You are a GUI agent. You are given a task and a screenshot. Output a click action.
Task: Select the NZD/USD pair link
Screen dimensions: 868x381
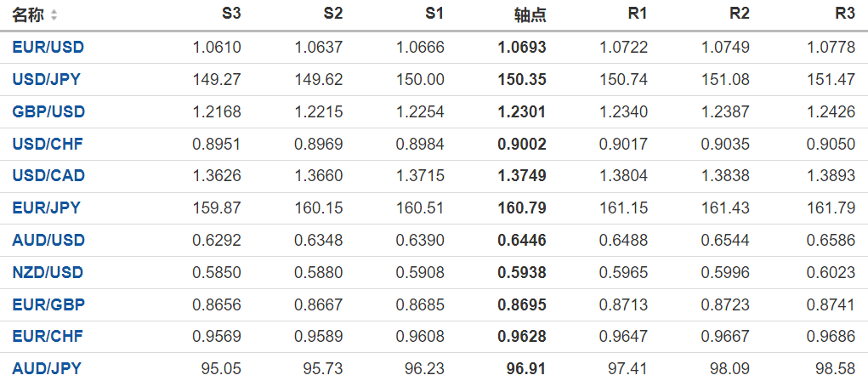pyautogui.click(x=48, y=272)
